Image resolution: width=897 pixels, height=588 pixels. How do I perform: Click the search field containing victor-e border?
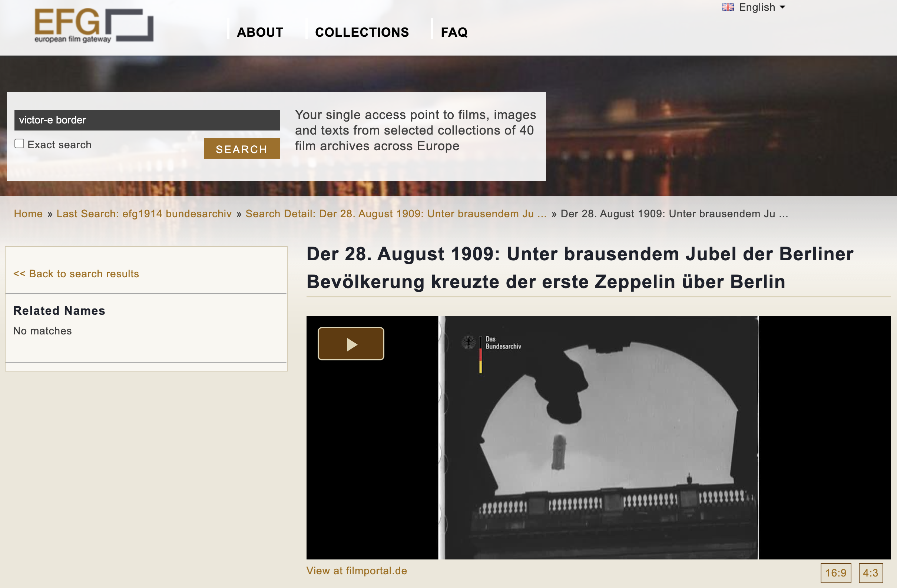click(x=147, y=120)
